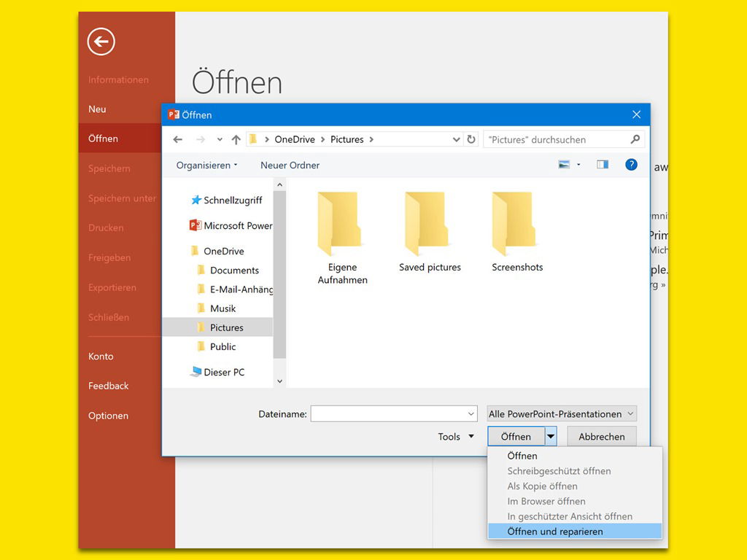Screen dimensions: 747x560
Task: Click the backstage back arrow icon
Action: point(101,42)
